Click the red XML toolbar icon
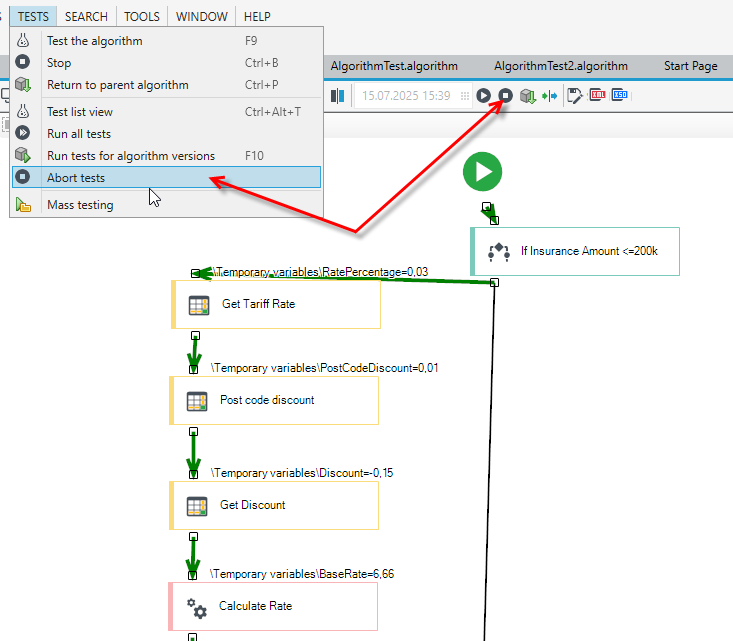Image resolution: width=733 pixels, height=641 pixels. coord(597,95)
